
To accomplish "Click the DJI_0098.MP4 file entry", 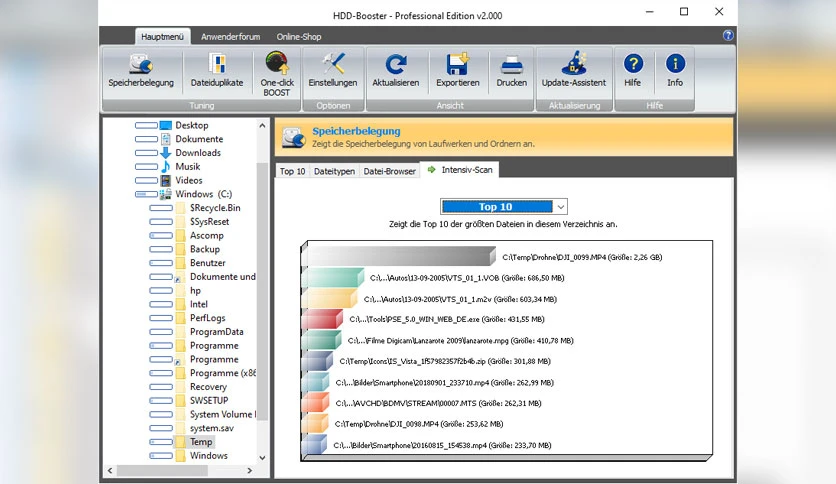I will 419,424.
